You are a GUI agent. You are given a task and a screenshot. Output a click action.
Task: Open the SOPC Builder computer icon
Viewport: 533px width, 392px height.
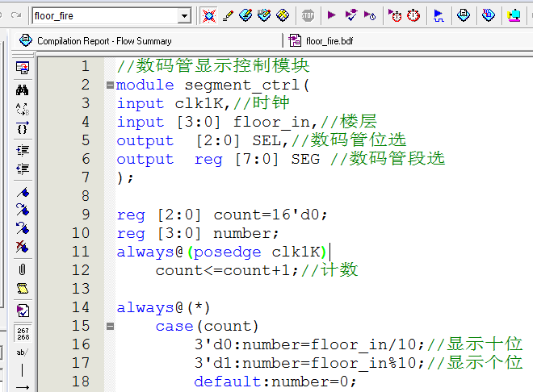514,15
